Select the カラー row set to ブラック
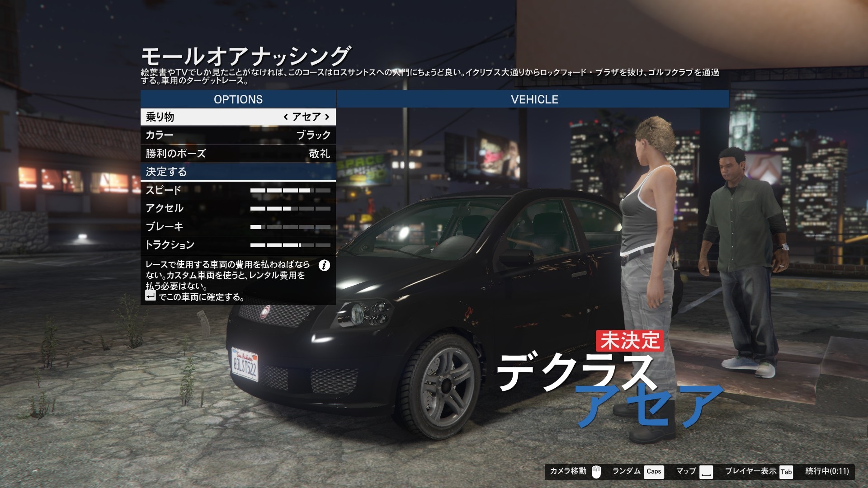The height and width of the screenshot is (488, 868). (238, 135)
